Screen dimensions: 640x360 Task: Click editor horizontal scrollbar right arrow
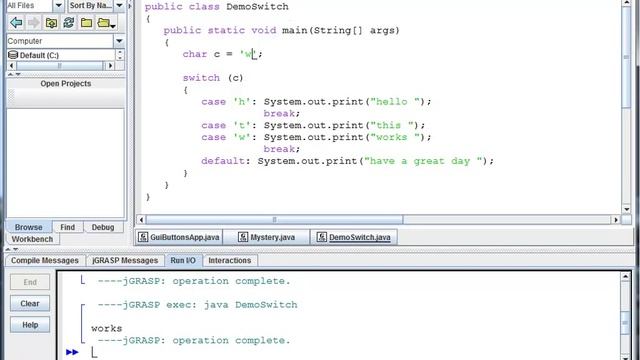coord(616,220)
